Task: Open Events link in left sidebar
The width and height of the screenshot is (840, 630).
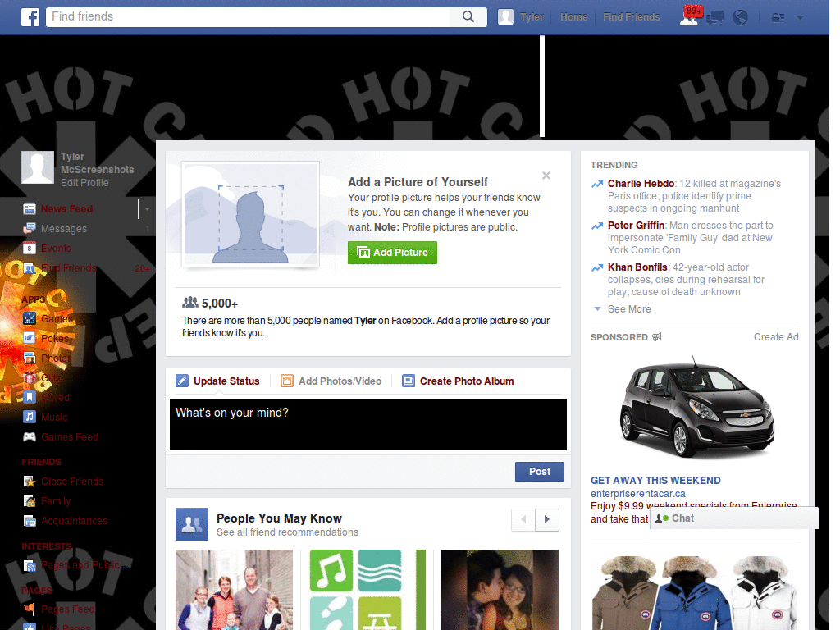Action: click(56, 248)
